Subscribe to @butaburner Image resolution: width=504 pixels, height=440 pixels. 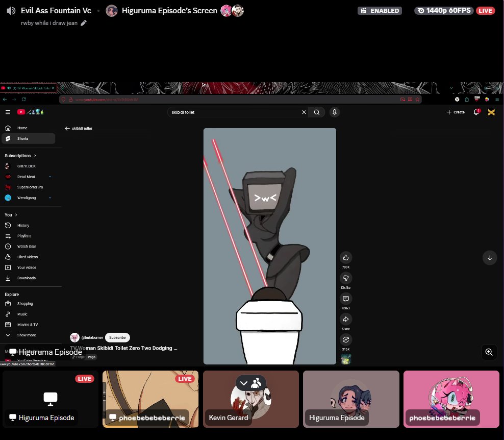click(x=117, y=337)
